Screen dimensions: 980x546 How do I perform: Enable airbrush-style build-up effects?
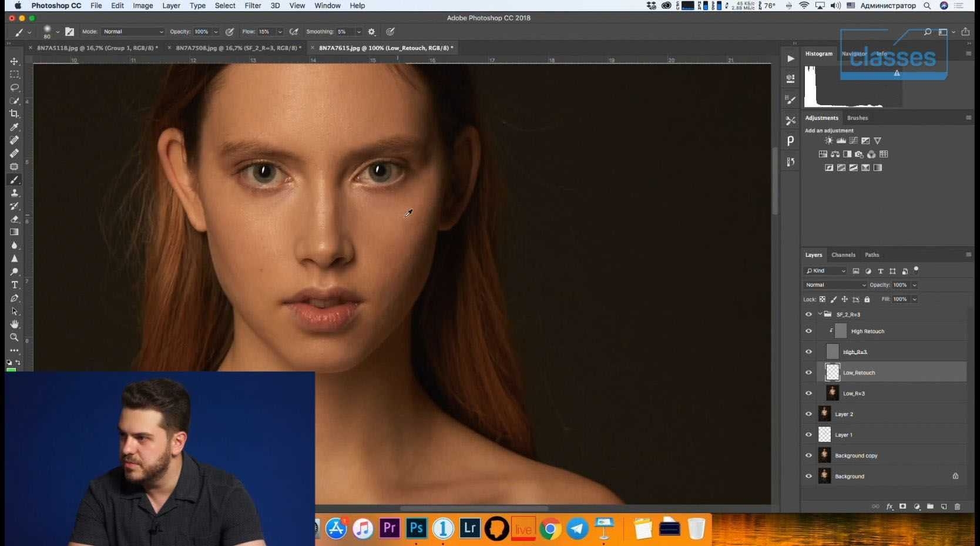294,32
